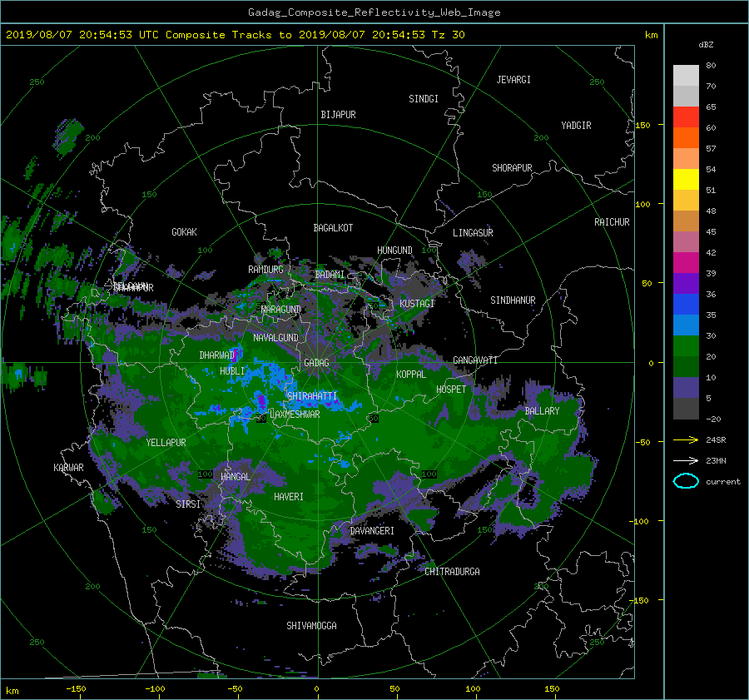Click the BALLARY city label
Image resolution: width=749 pixels, height=700 pixels.
tap(542, 411)
